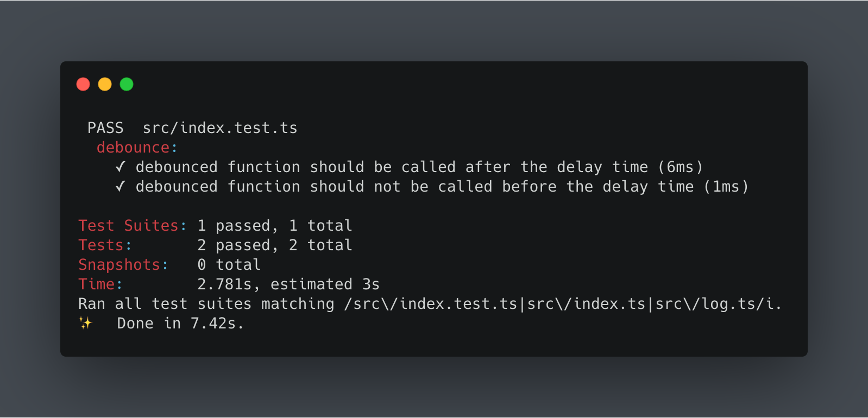Click the '(6ms)' duration text
Viewport: 868px width, 418px height.
coord(680,167)
